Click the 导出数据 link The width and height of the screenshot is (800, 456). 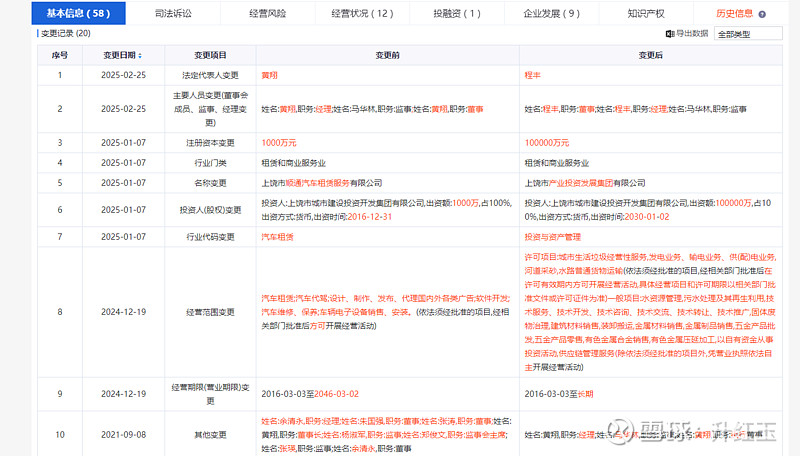pyautogui.click(x=692, y=34)
